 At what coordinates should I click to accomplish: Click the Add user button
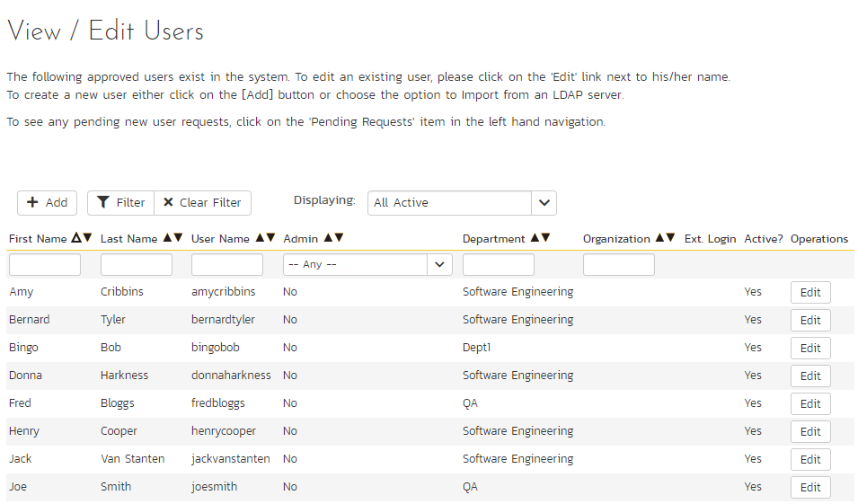48,203
